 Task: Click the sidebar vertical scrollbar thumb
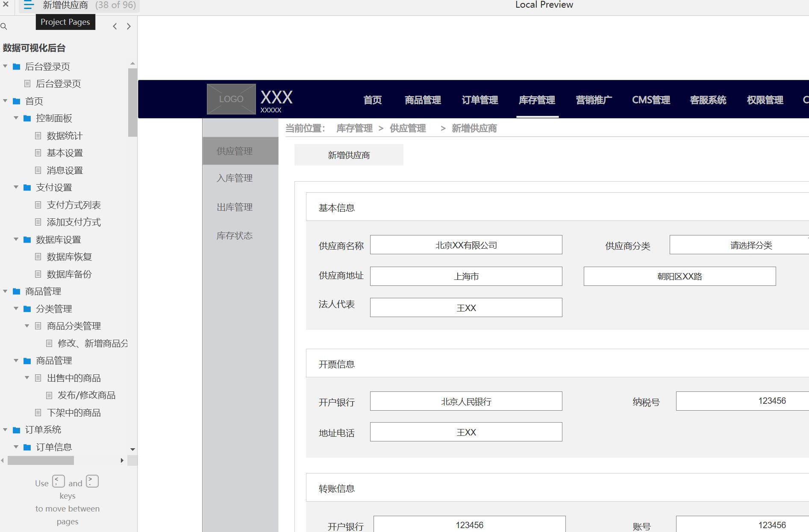point(132,103)
